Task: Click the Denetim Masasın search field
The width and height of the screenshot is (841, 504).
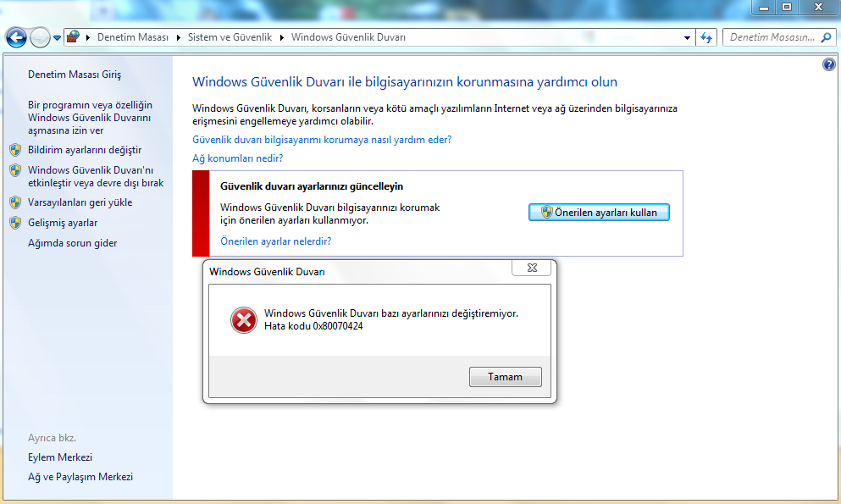Action: (771, 38)
